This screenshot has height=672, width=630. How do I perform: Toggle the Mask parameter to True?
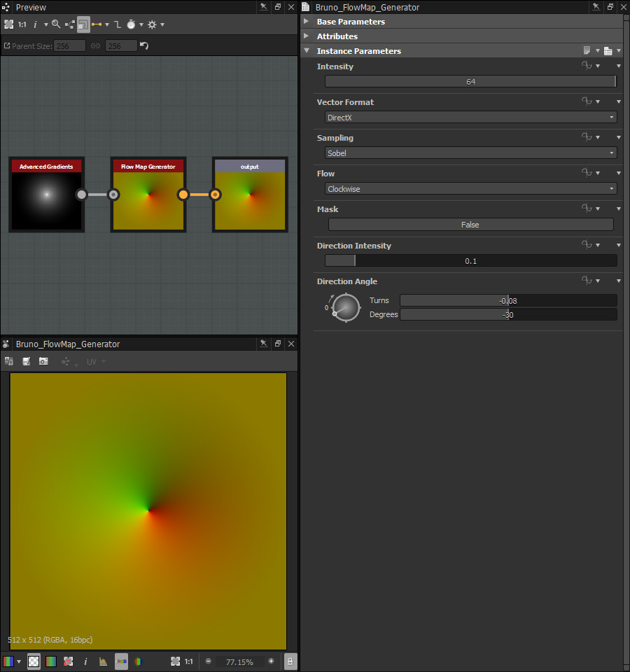point(470,224)
